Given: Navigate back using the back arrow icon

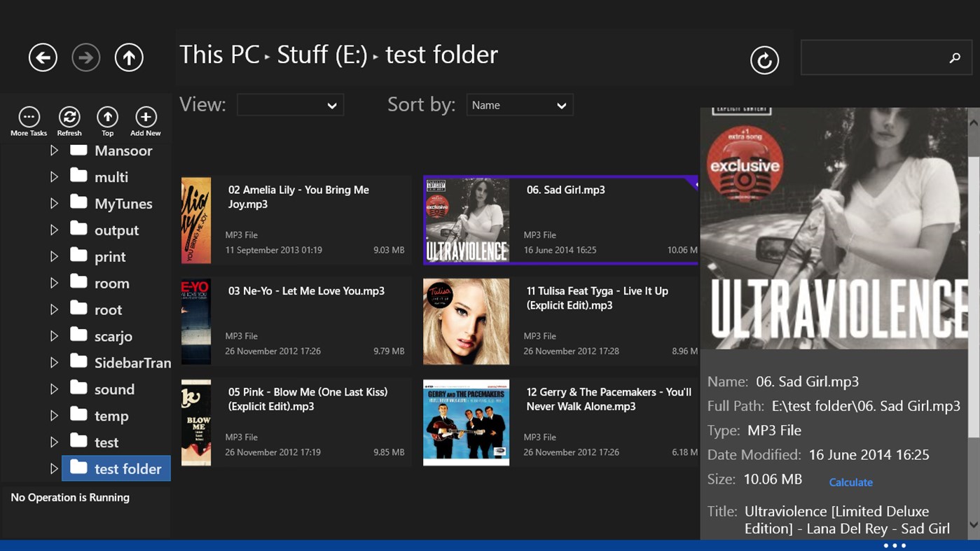Looking at the screenshot, I should [42, 57].
